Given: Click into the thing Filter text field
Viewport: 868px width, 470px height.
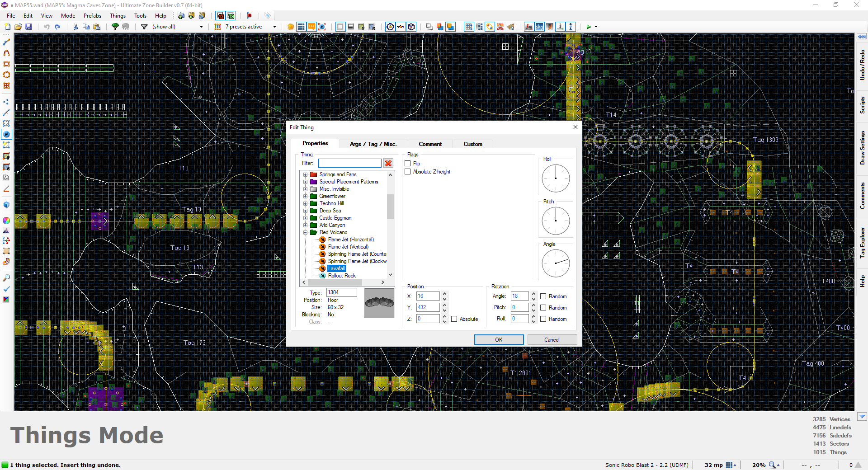Looking at the screenshot, I should [x=349, y=163].
